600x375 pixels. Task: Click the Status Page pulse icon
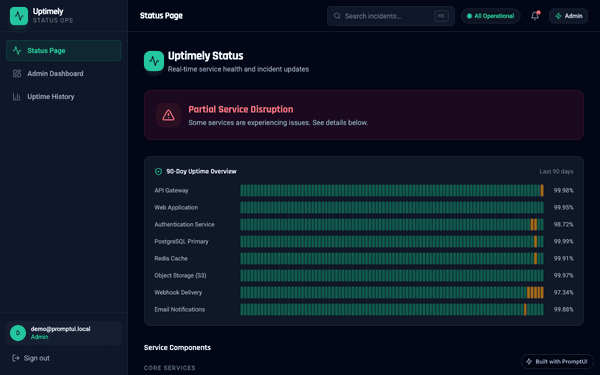(x=17, y=51)
